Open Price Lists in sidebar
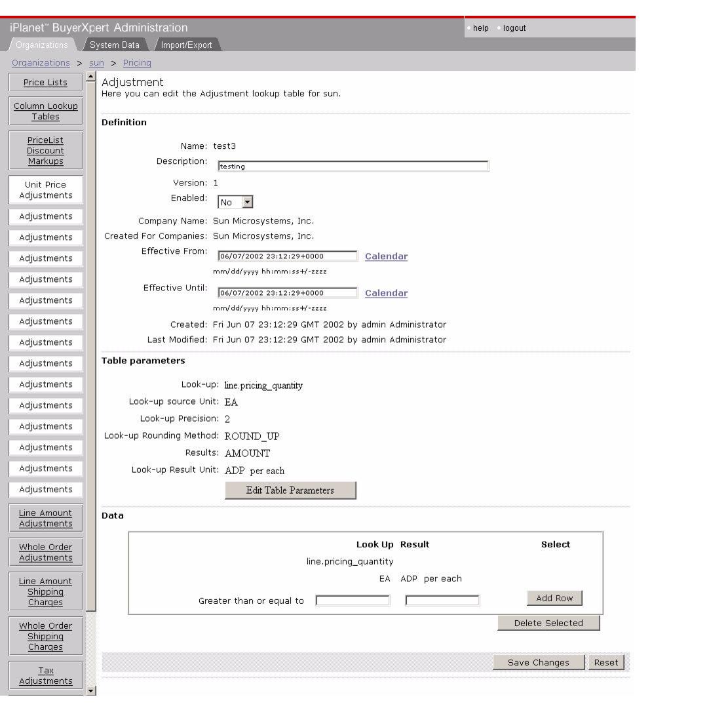The image size is (728, 714). coord(45,82)
